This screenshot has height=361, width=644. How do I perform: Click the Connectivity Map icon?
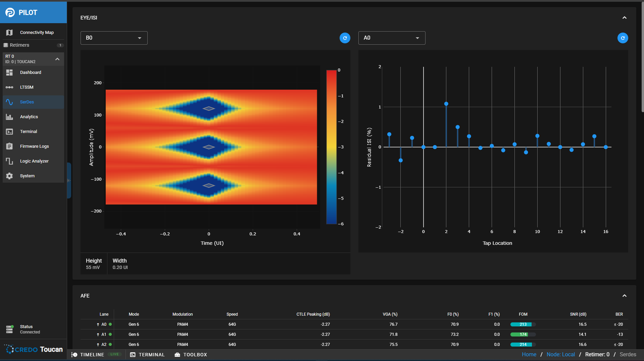pyautogui.click(x=9, y=33)
